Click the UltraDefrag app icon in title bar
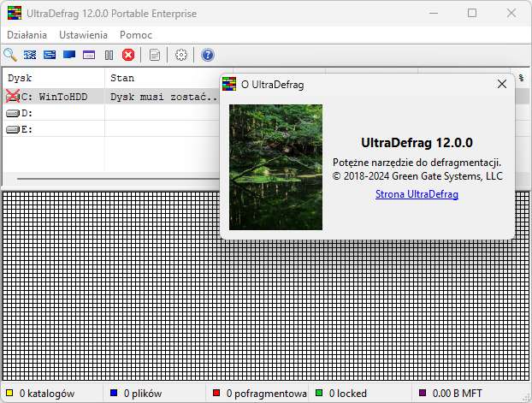The height and width of the screenshot is (403, 532). point(15,13)
